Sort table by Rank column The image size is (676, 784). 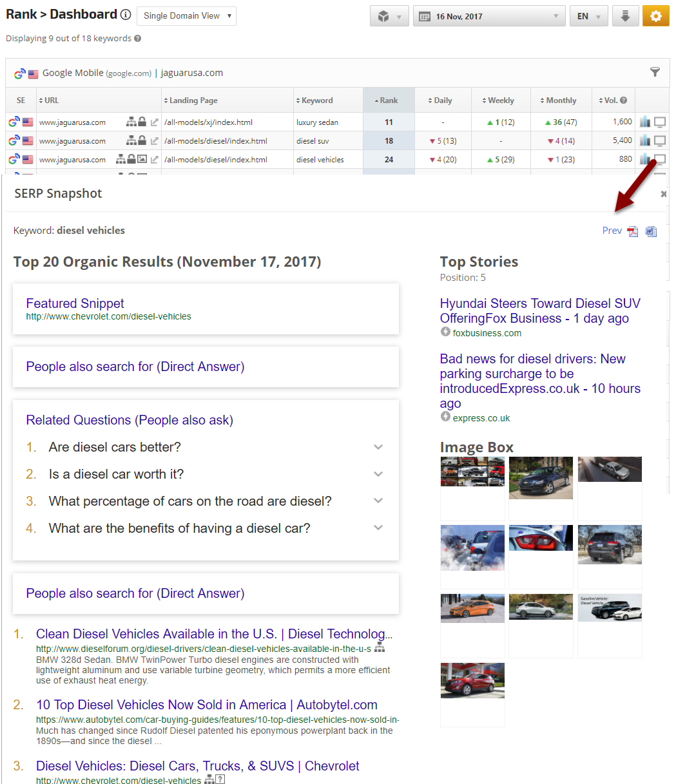tap(386, 100)
